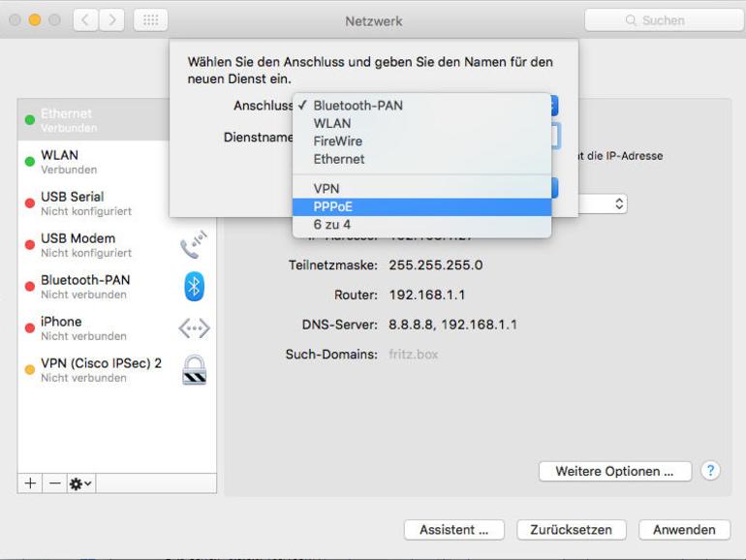Choose FireWire from the dropdown list
746x560 pixels.
tap(421, 141)
